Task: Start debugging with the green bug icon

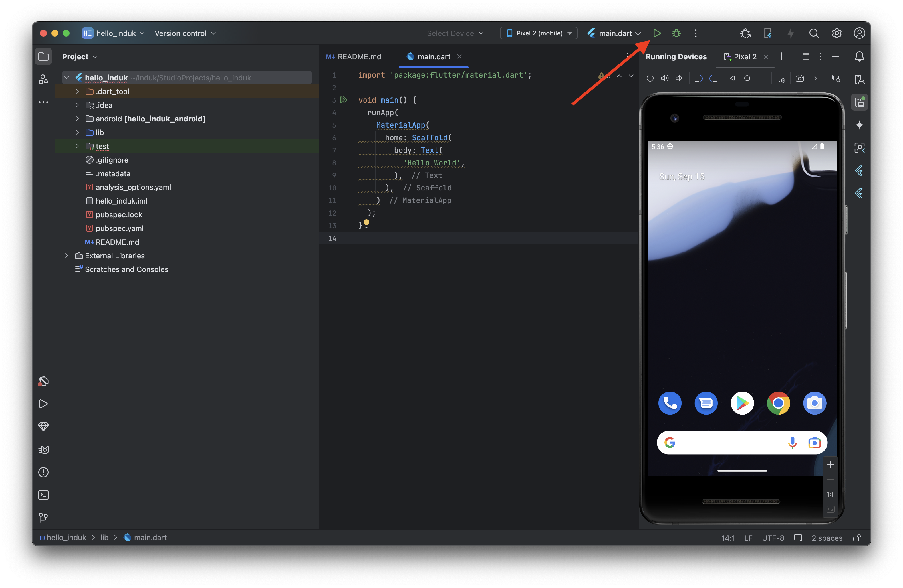Action: tap(676, 33)
